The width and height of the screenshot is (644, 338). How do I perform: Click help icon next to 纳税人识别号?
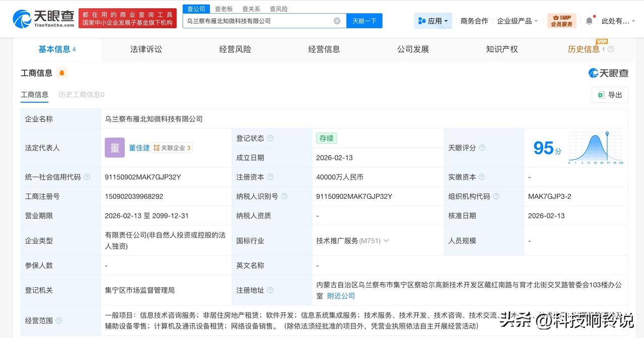point(284,196)
